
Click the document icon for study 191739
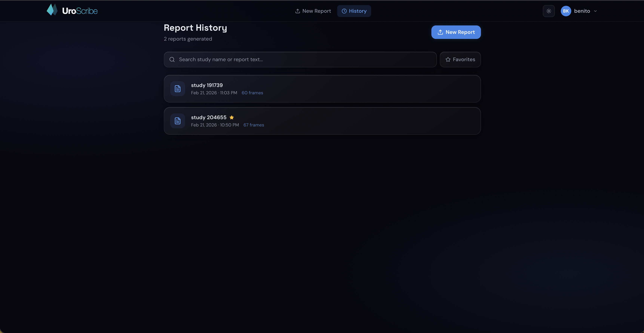[x=177, y=88]
